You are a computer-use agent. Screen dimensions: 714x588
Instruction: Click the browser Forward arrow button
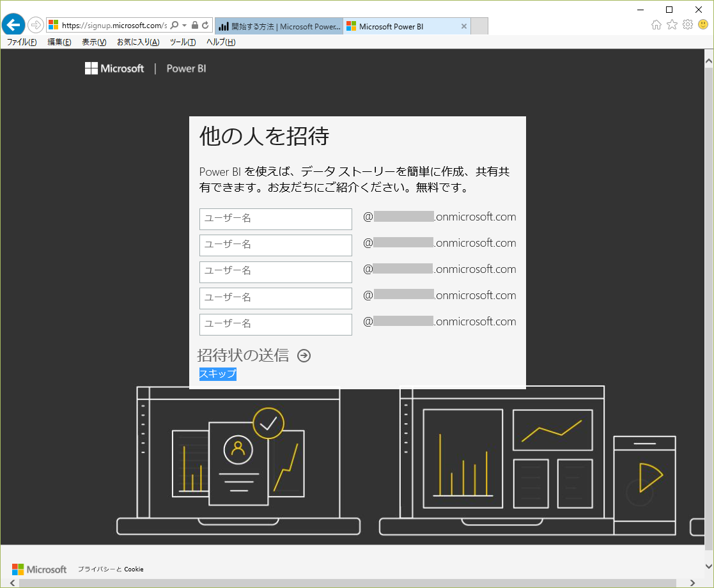click(x=36, y=24)
